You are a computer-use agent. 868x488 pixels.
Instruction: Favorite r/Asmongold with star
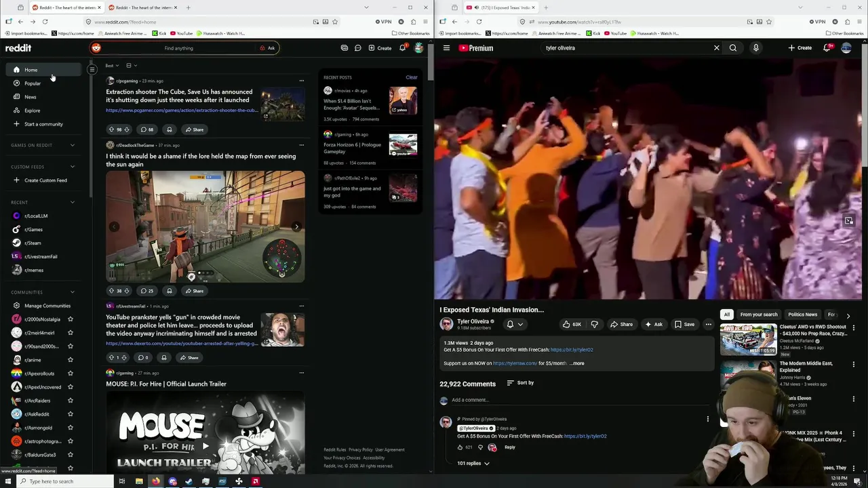71,428
